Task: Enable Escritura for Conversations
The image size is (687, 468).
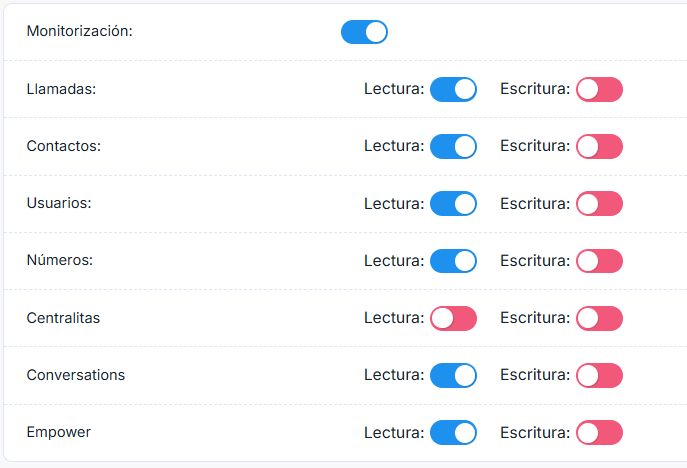Action: click(599, 375)
